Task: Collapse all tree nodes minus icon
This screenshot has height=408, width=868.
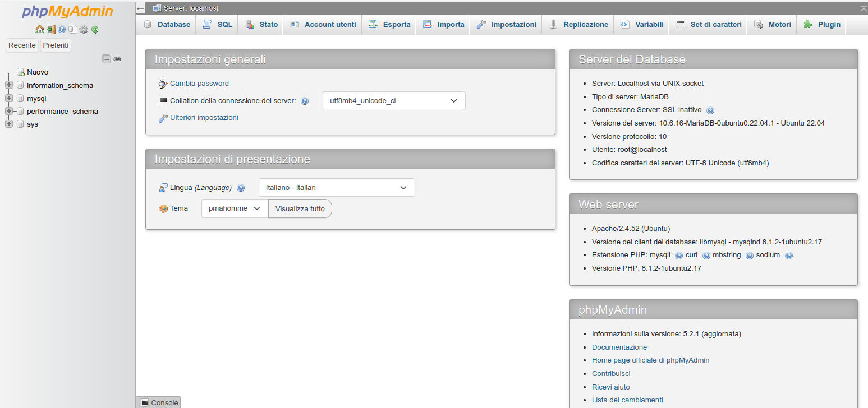Action: (x=106, y=58)
